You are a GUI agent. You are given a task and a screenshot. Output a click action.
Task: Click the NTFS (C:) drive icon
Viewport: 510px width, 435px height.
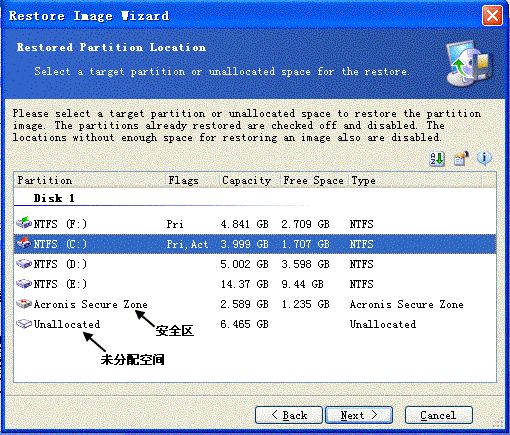point(24,243)
